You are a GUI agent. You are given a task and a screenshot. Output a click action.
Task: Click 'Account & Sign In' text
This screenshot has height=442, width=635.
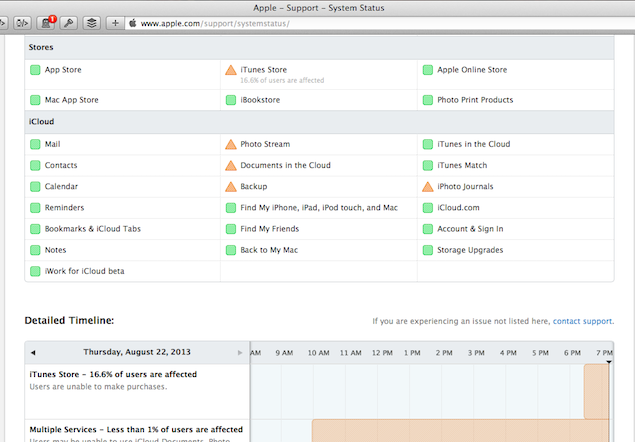470,229
